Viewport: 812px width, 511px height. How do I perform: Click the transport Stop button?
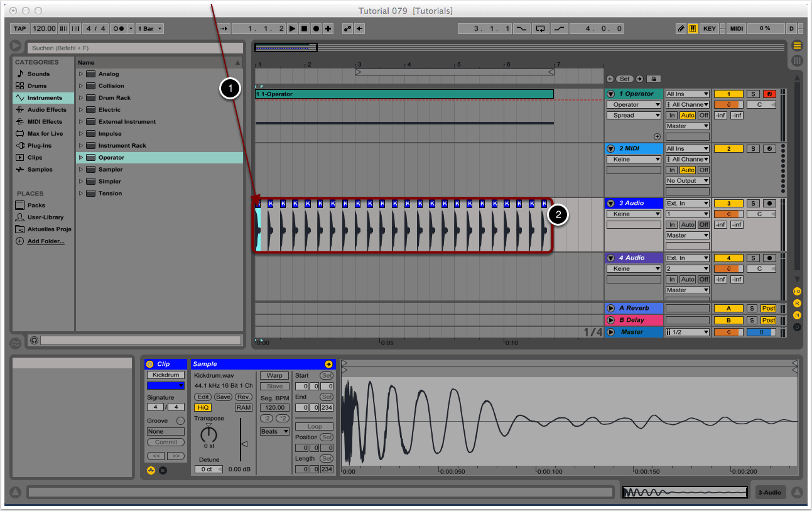tap(304, 29)
